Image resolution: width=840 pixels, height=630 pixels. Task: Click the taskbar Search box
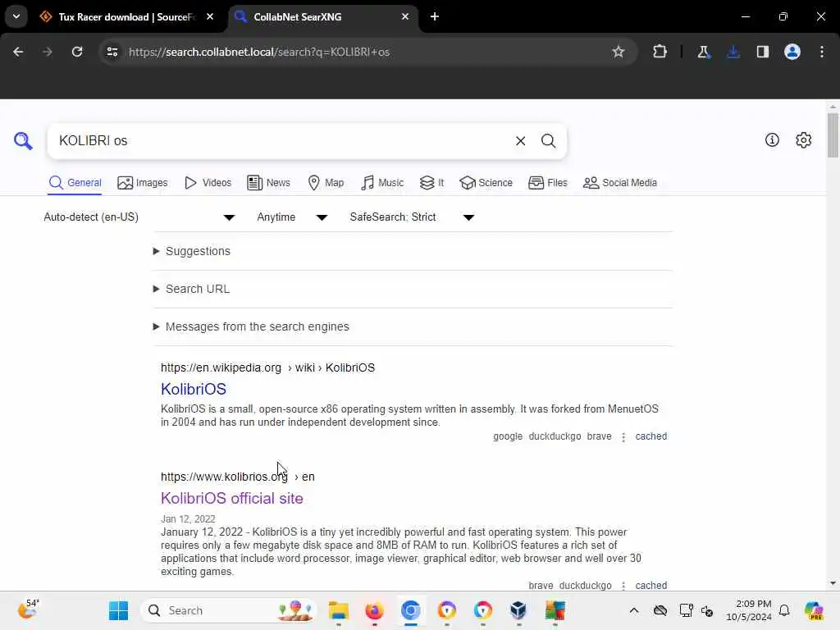(228, 610)
